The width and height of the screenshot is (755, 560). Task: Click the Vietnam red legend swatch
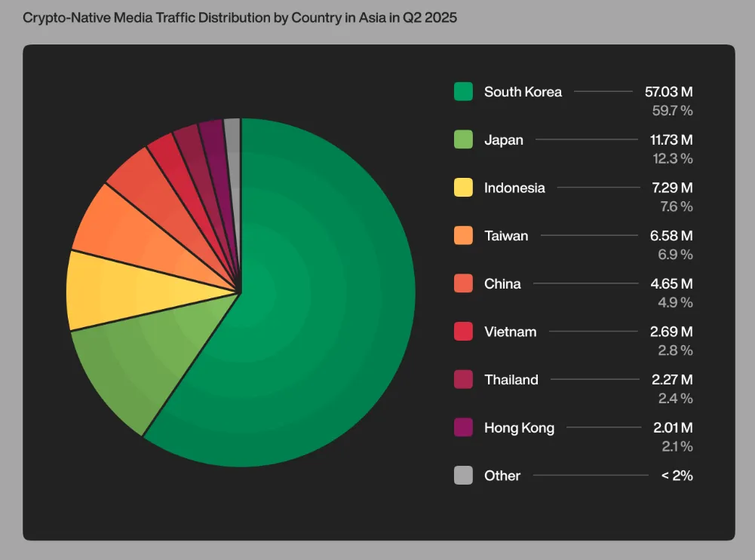[x=463, y=332]
